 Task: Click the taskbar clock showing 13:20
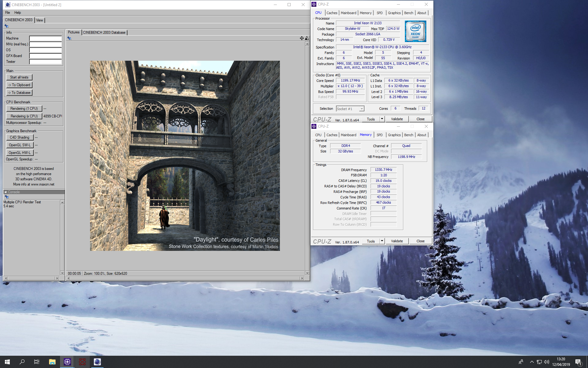(x=561, y=362)
